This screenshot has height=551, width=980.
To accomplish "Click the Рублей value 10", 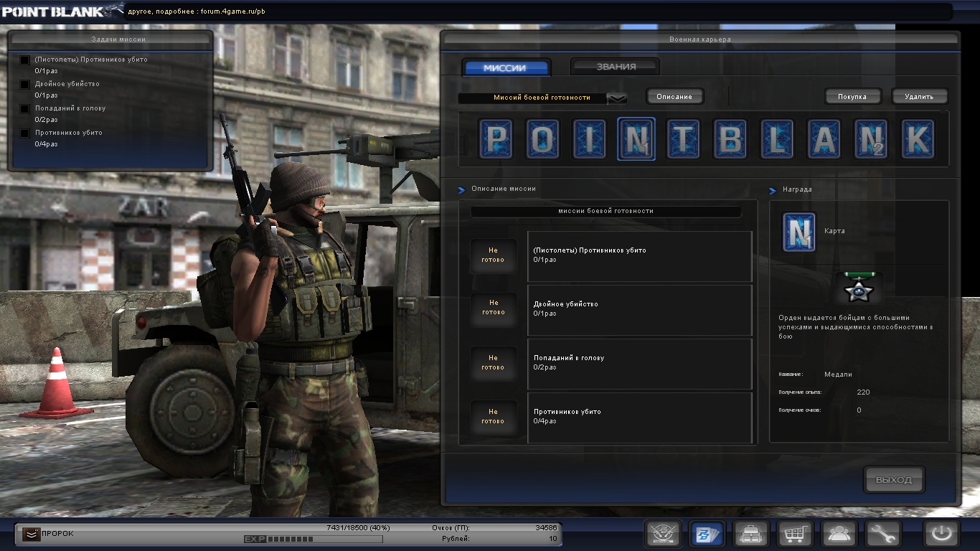I will click(553, 539).
